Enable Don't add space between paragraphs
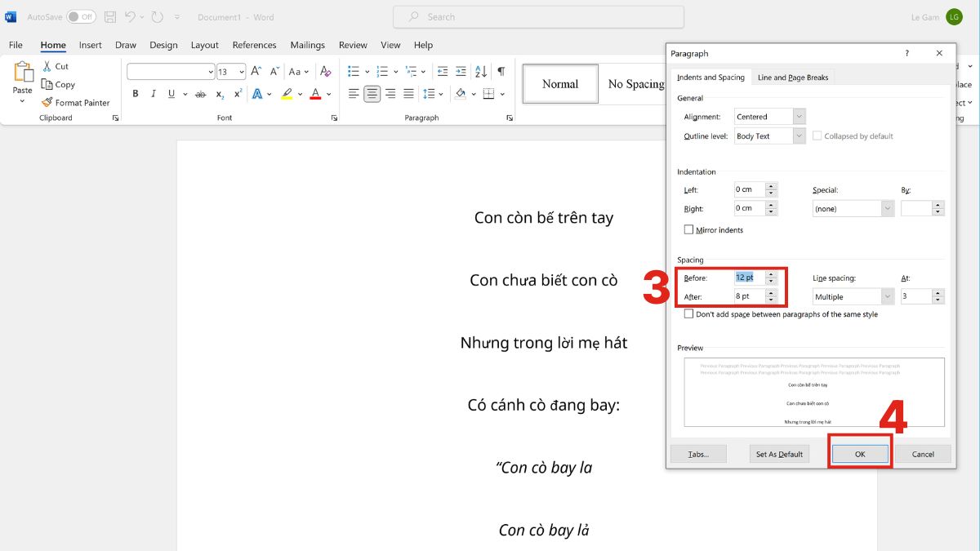 point(688,314)
